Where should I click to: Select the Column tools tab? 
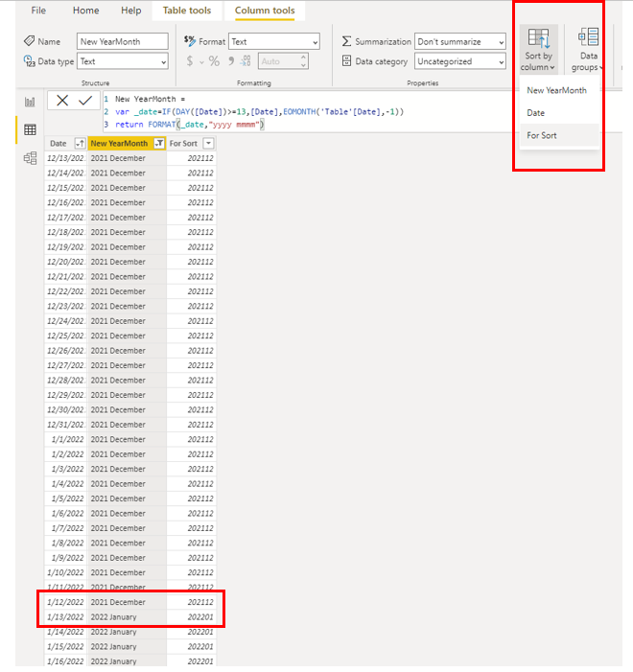point(265,11)
